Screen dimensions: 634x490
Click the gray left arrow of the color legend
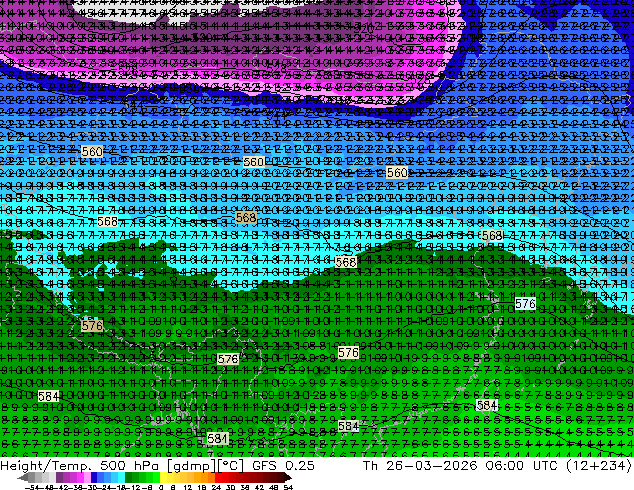(x=23, y=478)
